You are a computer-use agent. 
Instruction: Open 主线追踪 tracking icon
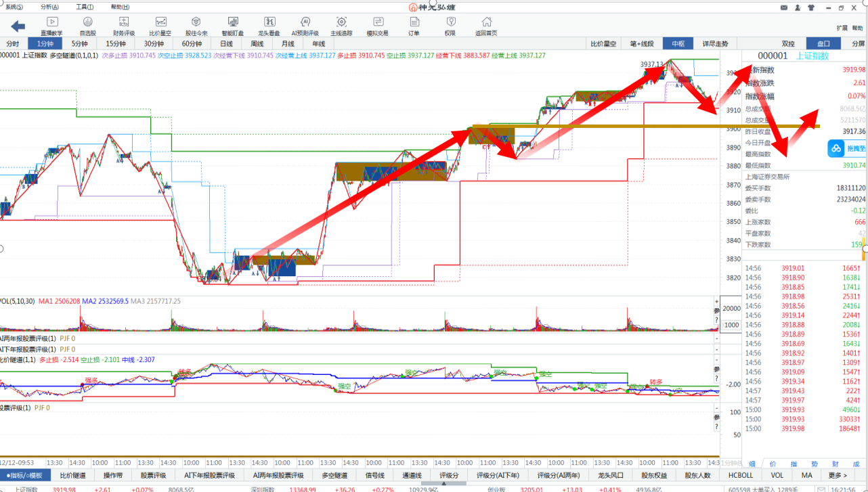point(341,26)
